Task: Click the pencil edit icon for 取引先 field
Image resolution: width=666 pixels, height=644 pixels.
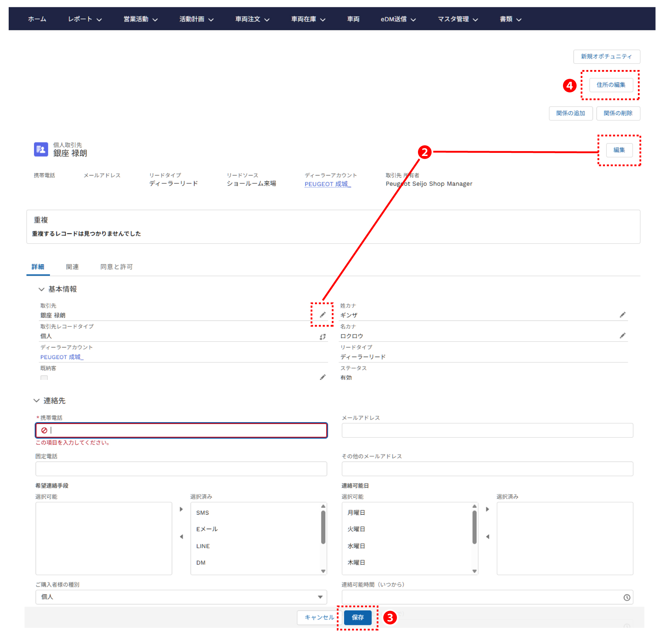Action: (323, 315)
